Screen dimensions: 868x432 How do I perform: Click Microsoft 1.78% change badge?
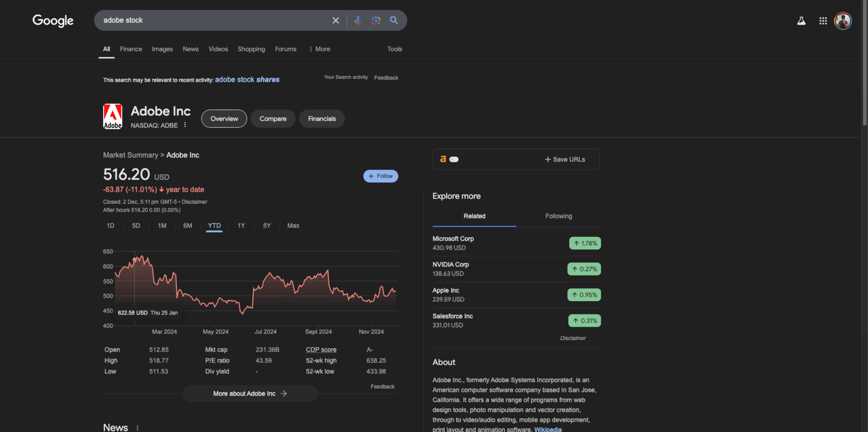click(x=585, y=243)
